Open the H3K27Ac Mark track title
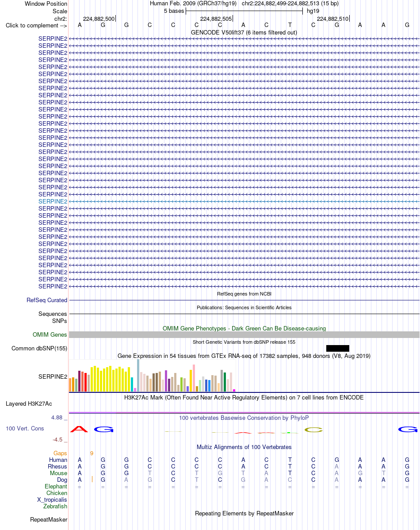 pyautogui.click(x=244, y=397)
